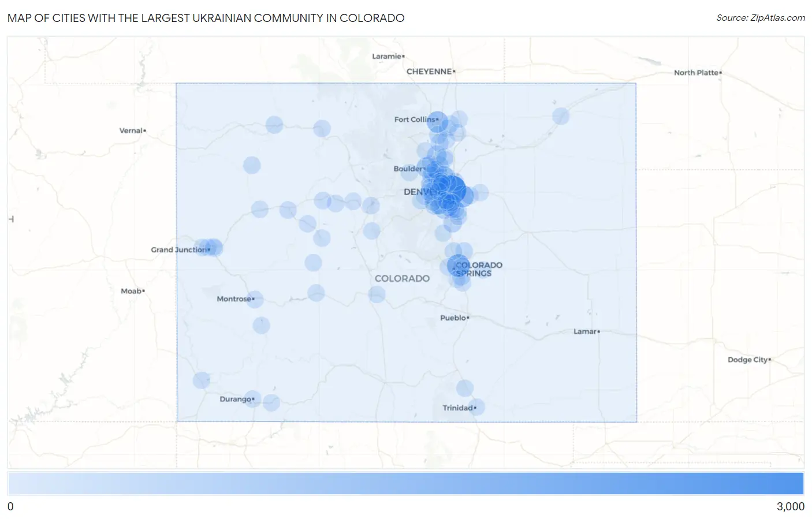Screen dimensions: 812x519
Task: Click the Grand Junction label
Action: [x=180, y=250]
